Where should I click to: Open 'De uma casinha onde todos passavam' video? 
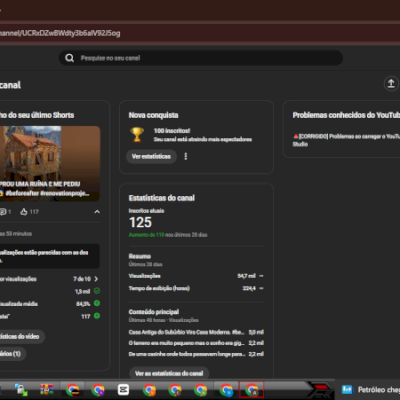tap(196, 354)
